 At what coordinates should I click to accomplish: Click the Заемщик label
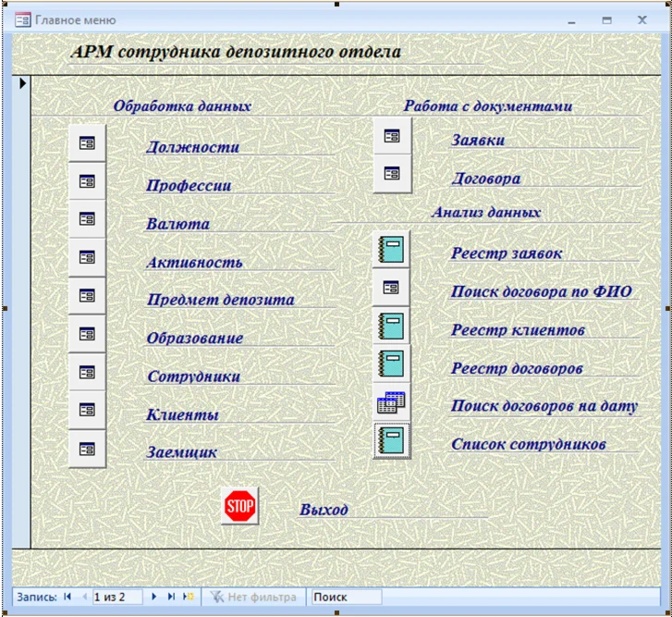click(x=182, y=452)
